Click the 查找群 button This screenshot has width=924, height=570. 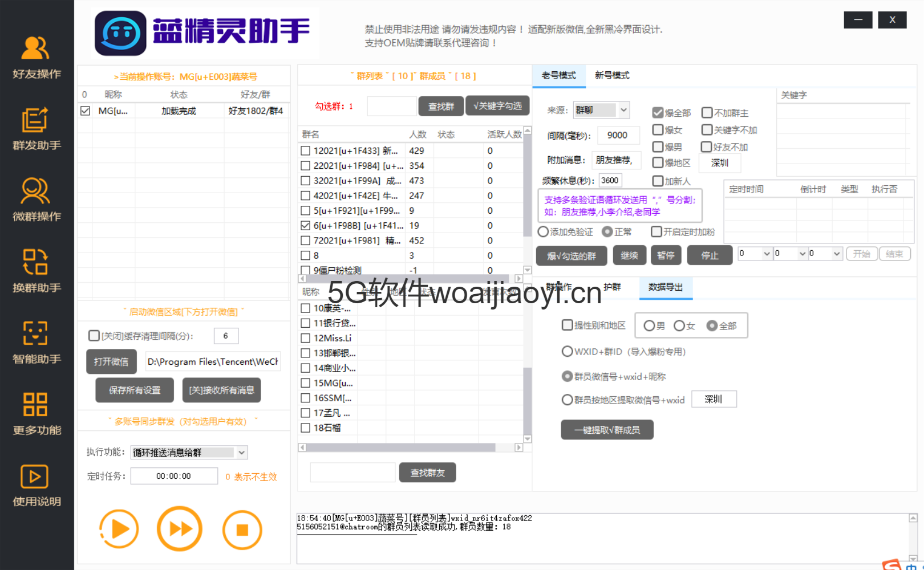click(x=441, y=107)
